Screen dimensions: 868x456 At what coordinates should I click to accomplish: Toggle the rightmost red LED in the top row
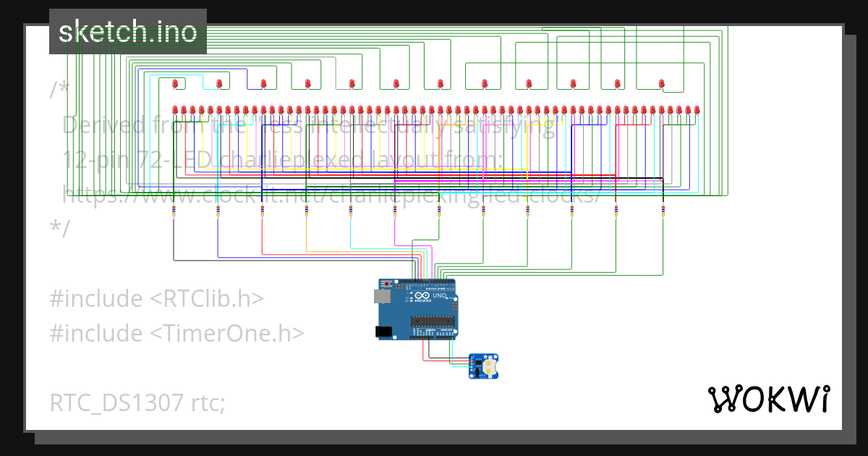660,83
